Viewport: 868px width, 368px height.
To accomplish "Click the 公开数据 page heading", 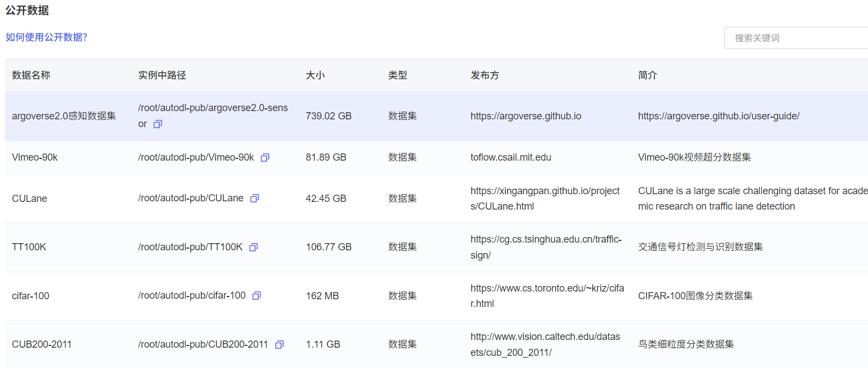I will [27, 10].
